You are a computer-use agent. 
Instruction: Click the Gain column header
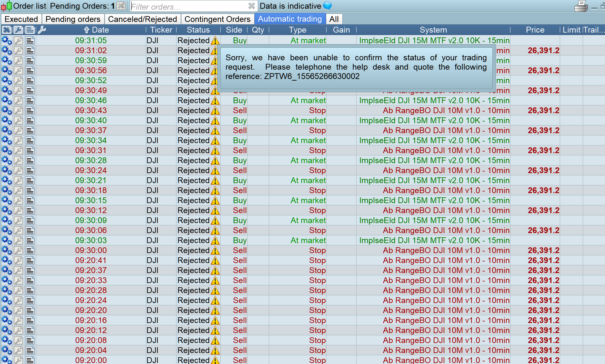pyautogui.click(x=341, y=30)
